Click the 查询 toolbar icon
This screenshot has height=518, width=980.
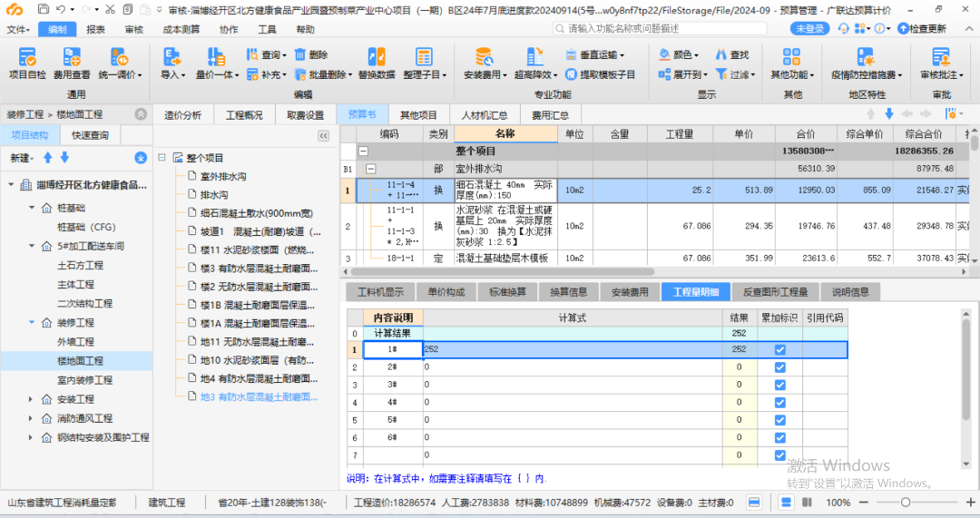(x=252, y=55)
